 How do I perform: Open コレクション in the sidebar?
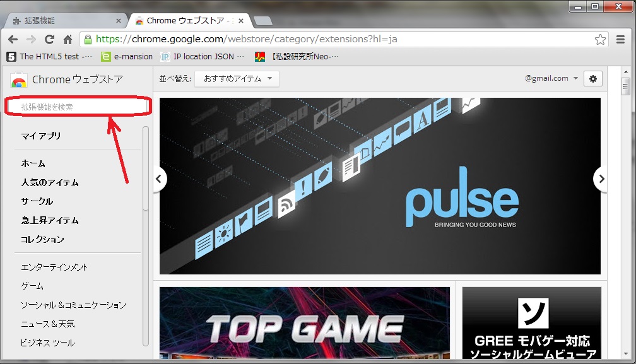point(43,240)
